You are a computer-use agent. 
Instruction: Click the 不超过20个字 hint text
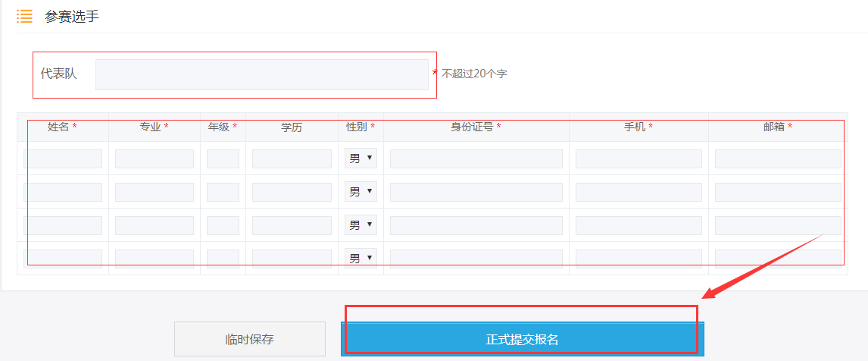[474, 74]
